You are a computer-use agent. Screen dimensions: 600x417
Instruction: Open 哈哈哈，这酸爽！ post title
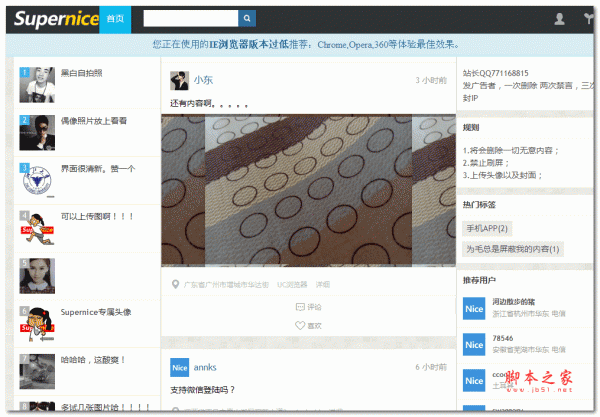click(x=93, y=360)
